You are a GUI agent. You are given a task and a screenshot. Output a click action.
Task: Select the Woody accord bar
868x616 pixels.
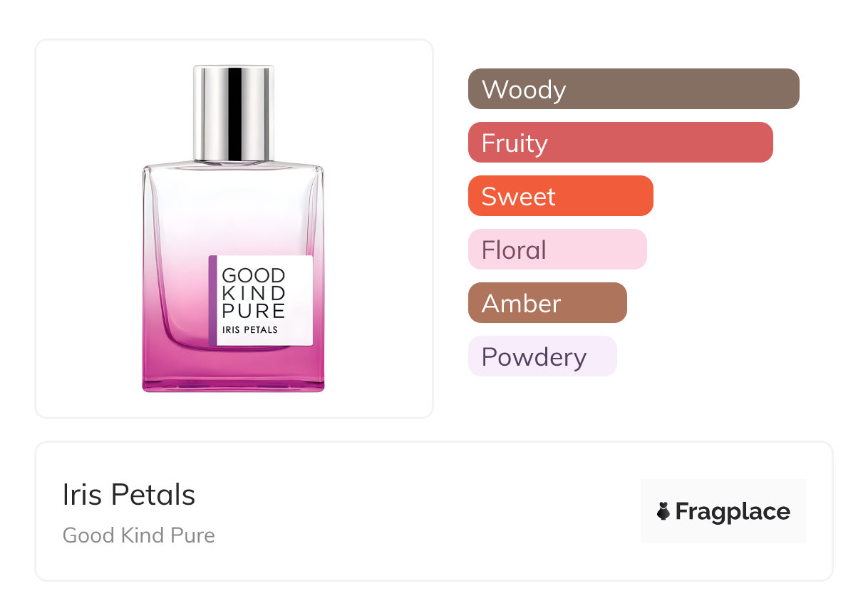point(633,89)
